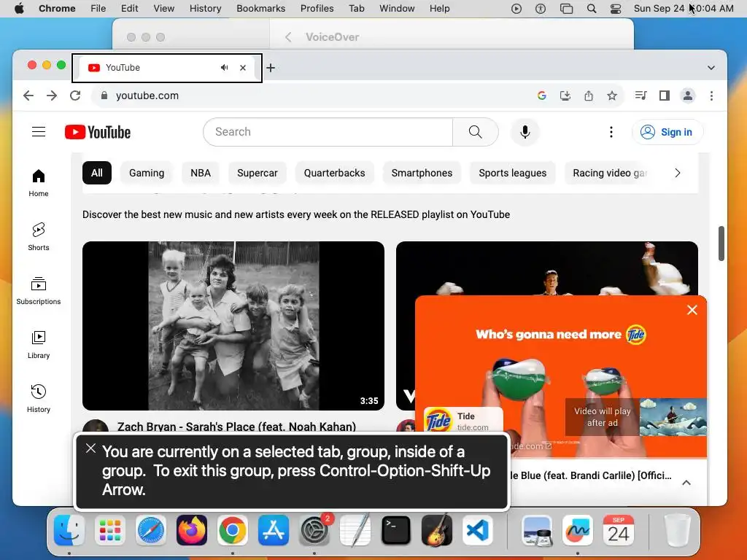
Task: Open the Accessibility shortcuts menu bar icon
Action: [541, 9]
